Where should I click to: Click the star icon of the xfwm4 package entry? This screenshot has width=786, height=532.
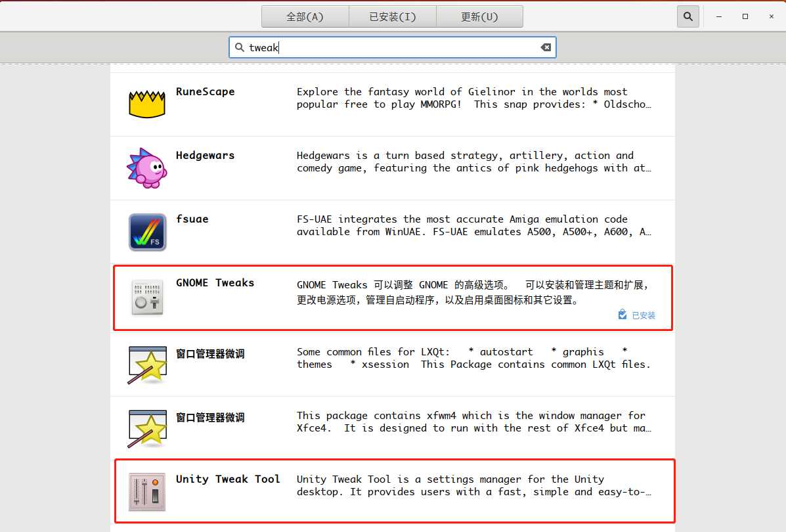[x=147, y=429]
